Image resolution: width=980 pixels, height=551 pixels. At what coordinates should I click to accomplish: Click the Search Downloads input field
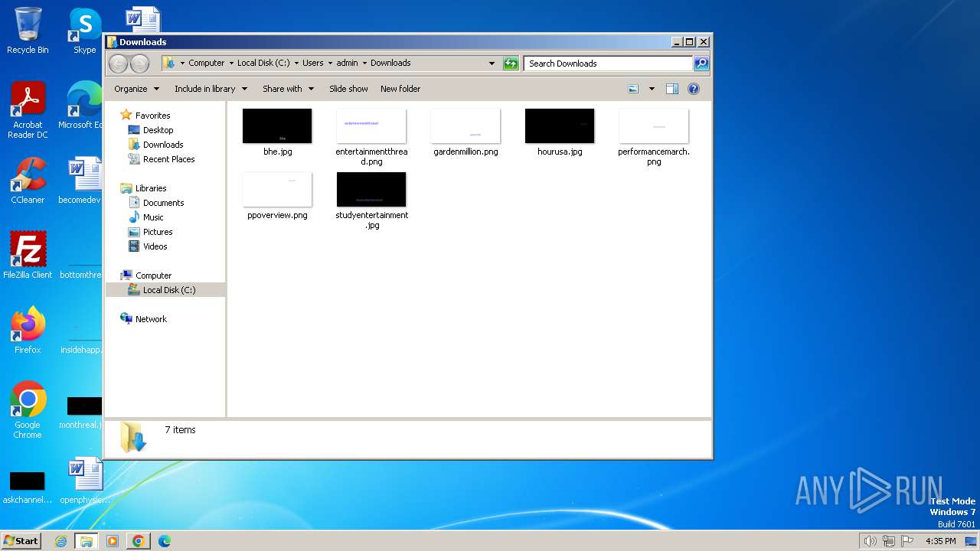609,64
